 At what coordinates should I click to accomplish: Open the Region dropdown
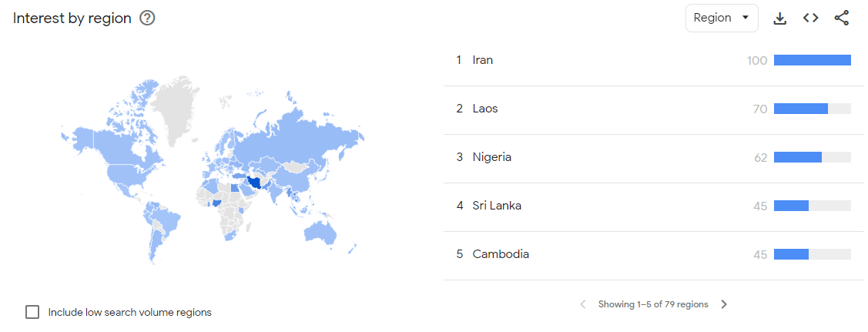[x=722, y=18]
